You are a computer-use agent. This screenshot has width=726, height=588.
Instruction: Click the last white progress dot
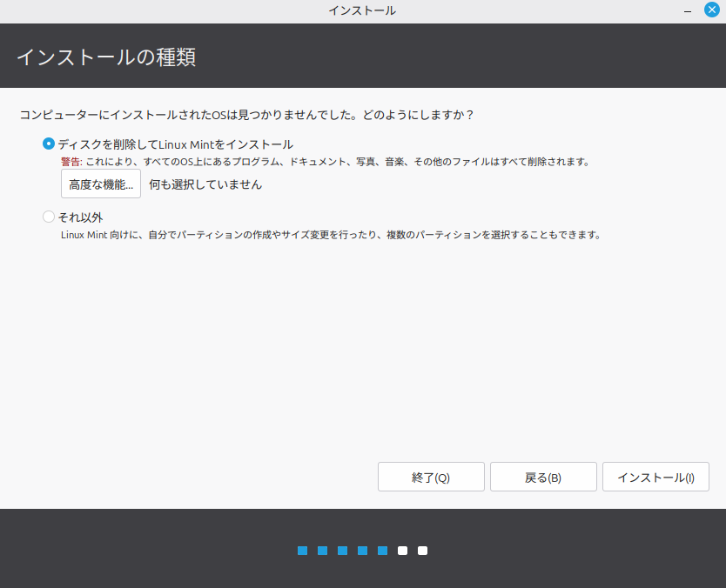[x=422, y=551]
